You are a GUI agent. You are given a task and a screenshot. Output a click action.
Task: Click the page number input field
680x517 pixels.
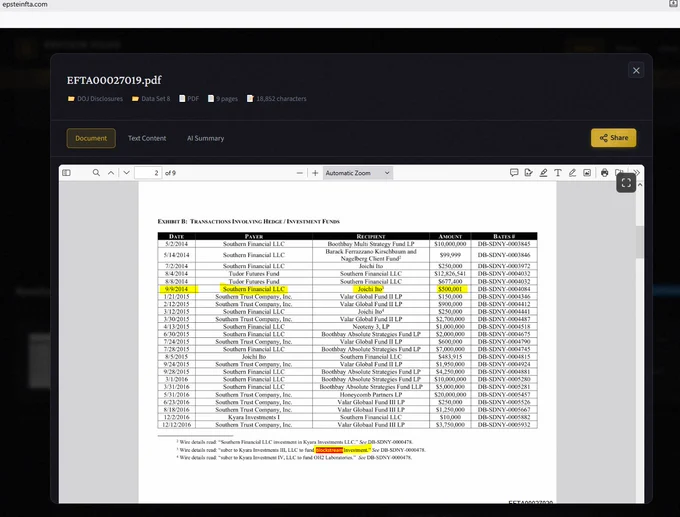[148, 173]
